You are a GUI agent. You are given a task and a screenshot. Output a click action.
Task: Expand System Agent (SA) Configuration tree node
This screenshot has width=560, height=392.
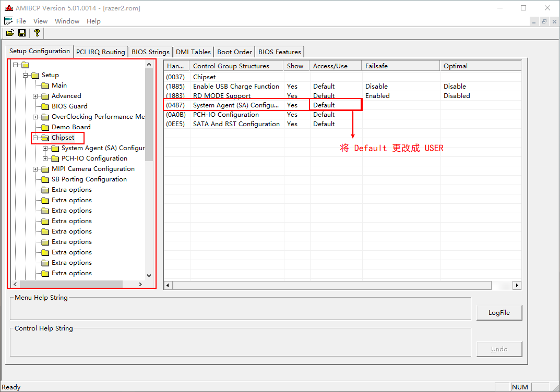coord(45,149)
